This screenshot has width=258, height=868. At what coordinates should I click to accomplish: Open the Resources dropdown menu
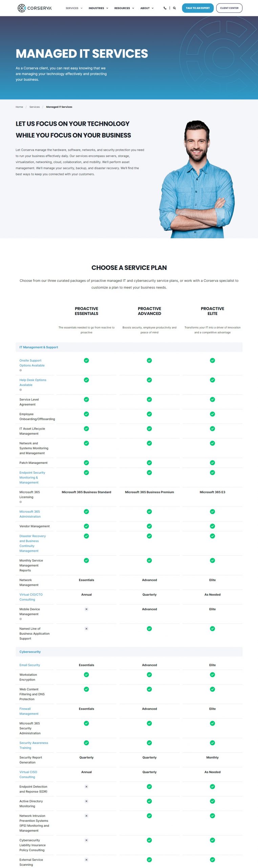(x=124, y=8)
